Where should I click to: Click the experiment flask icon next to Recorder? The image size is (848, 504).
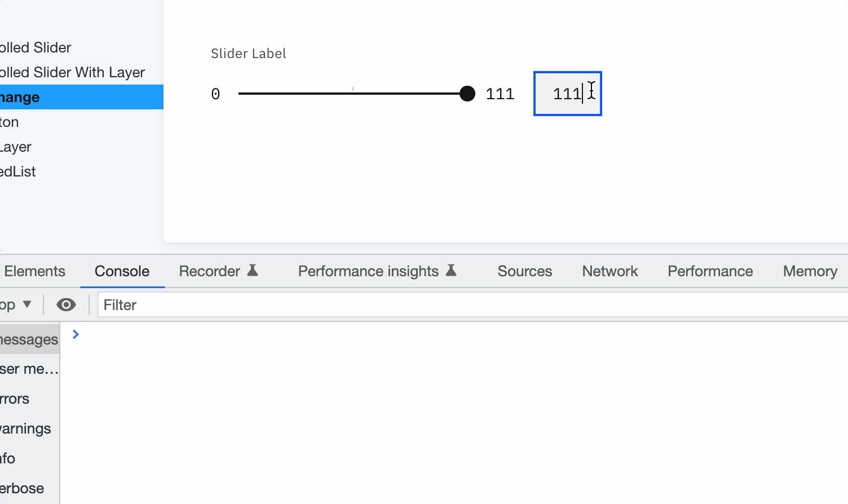pyautogui.click(x=252, y=271)
